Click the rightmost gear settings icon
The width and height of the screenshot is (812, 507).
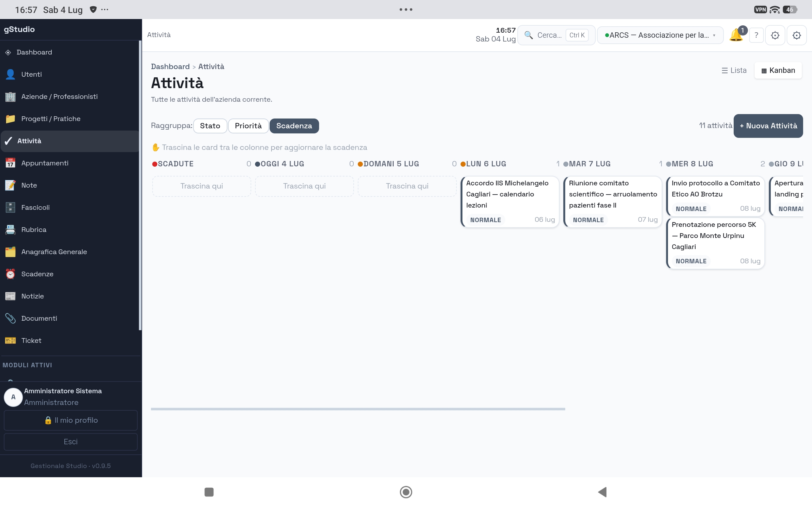[796, 35]
